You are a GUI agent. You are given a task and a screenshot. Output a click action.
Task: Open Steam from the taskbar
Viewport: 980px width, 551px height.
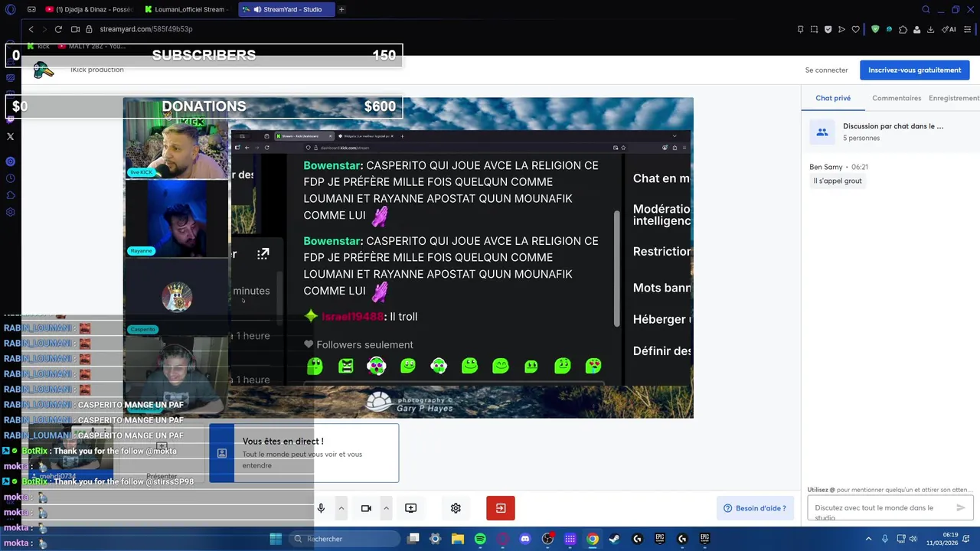(x=615, y=539)
